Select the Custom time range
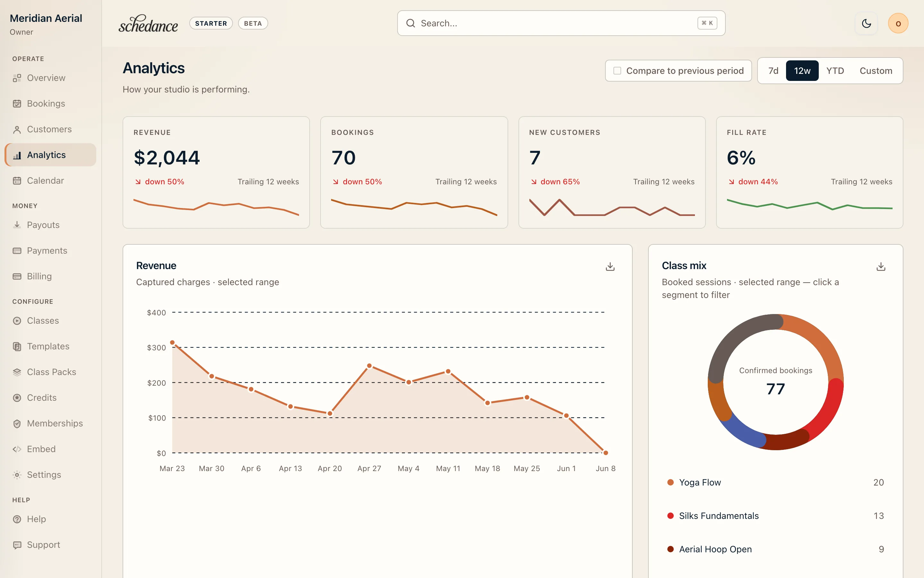This screenshot has width=924, height=578. click(x=876, y=71)
